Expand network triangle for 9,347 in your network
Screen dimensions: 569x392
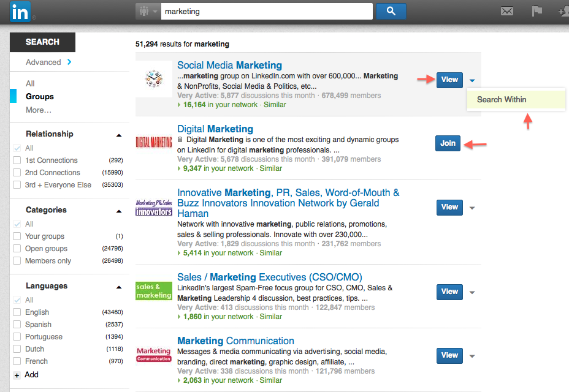(x=179, y=168)
